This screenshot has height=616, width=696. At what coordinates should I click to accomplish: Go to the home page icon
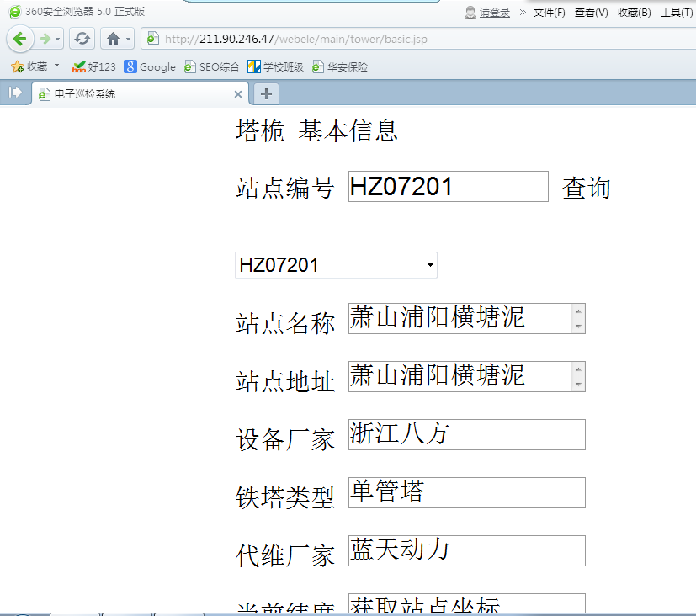(113, 39)
